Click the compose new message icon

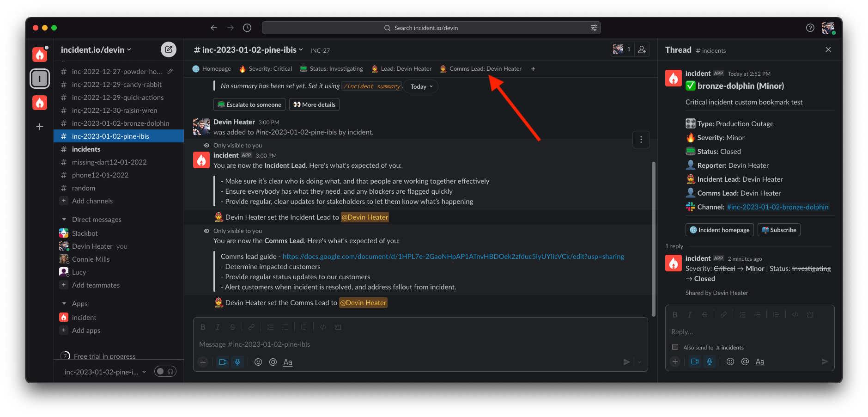[x=168, y=49]
